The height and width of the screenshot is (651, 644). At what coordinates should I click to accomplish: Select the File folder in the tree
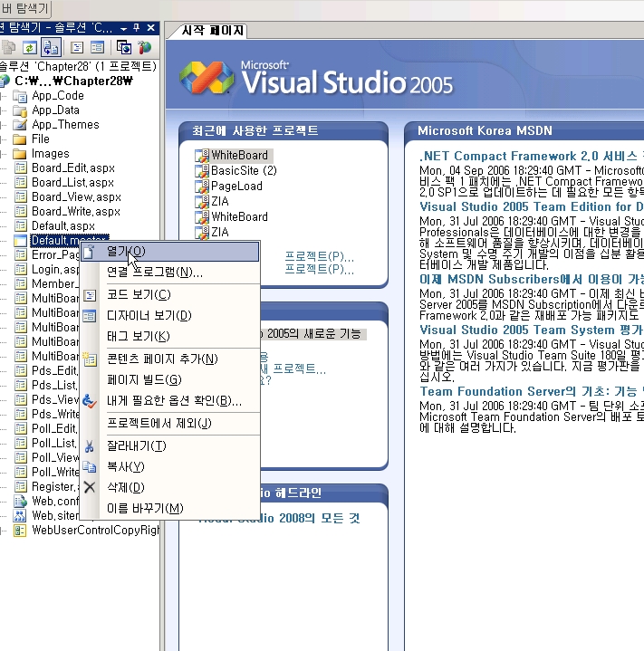tap(41, 139)
